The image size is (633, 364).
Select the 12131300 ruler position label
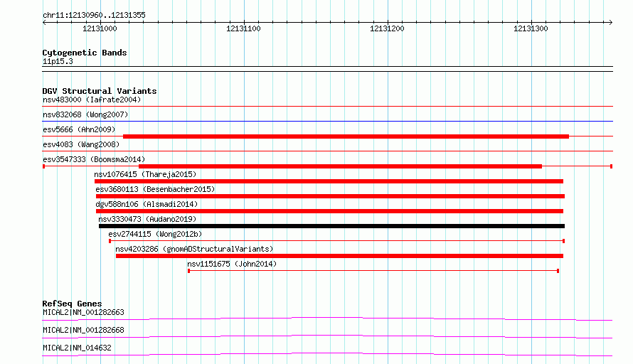[531, 28]
